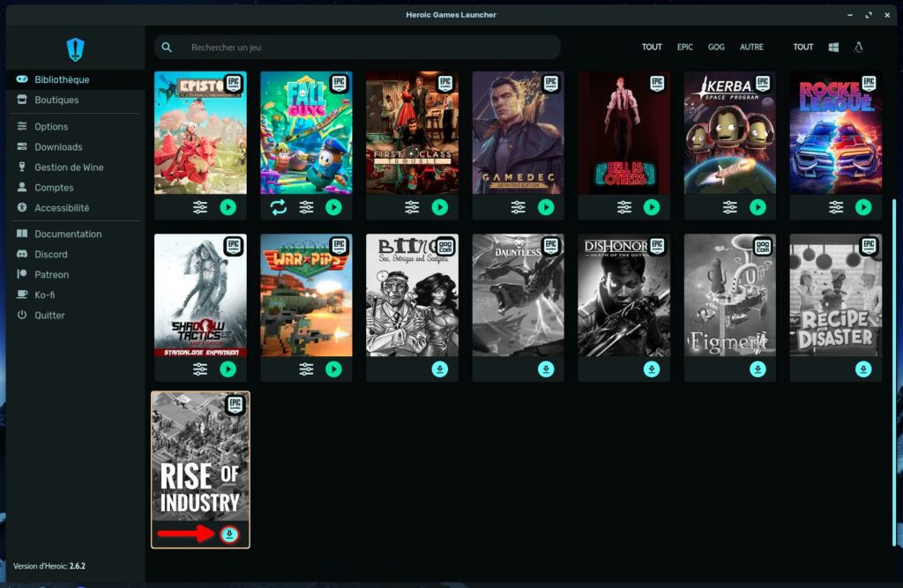Open Gestion de Wine in sidebar
The width and height of the screenshot is (903, 588).
click(x=69, y=167)
